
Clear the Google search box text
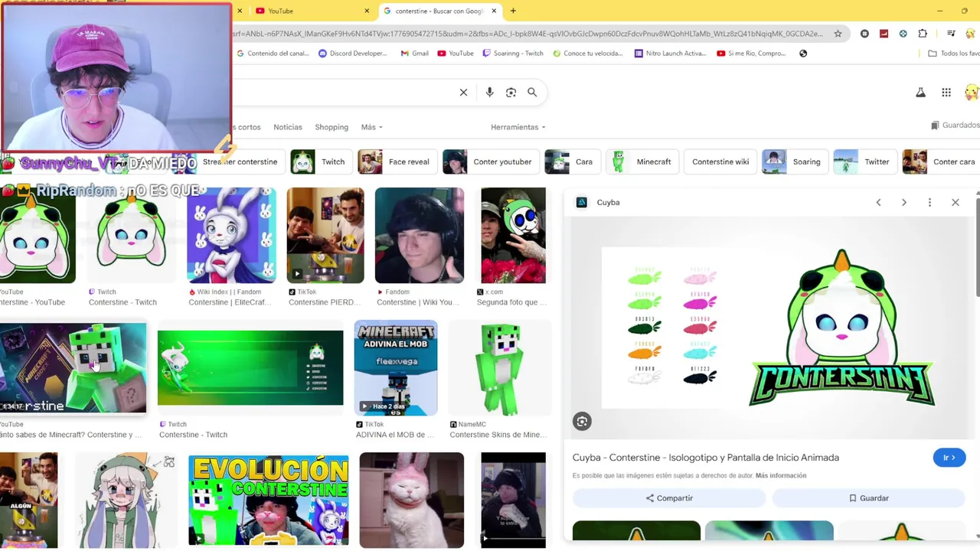click(463, 93)
